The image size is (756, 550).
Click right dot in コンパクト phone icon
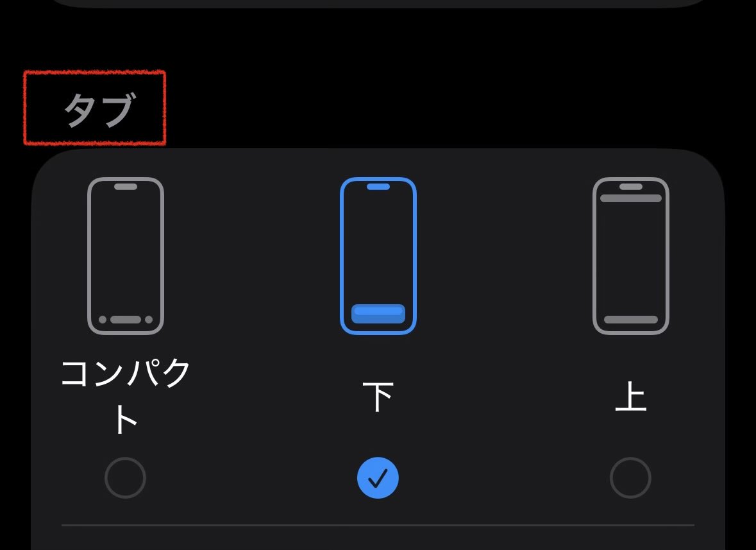[149, 320]
